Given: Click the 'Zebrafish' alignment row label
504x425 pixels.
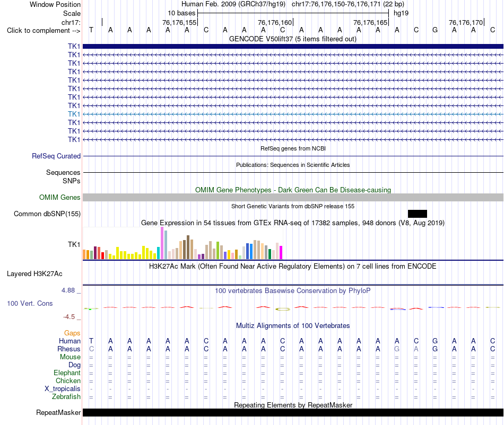Looking at the screenshot, I should [x=66, y=397].
